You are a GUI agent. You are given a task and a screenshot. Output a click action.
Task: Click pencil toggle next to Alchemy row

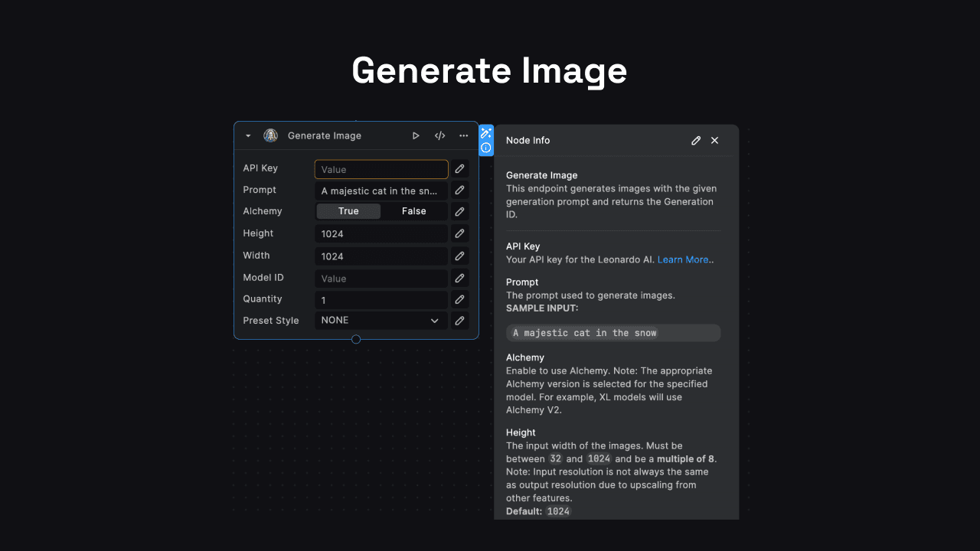[x=459, y=212]
